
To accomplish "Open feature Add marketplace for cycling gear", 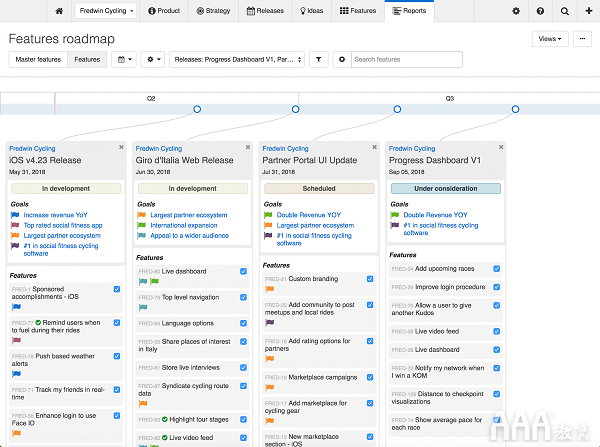I will [x=306, y=407].
